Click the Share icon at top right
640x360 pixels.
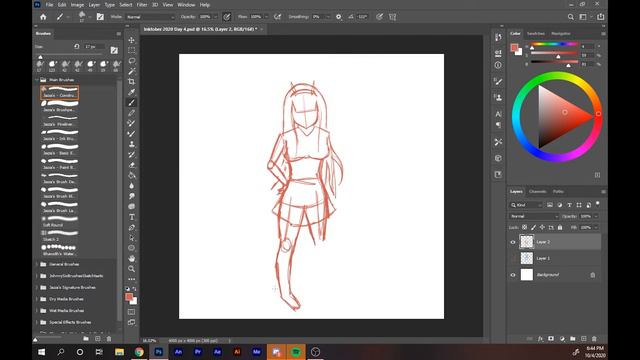pyautogui.click(x=600, y=17)
